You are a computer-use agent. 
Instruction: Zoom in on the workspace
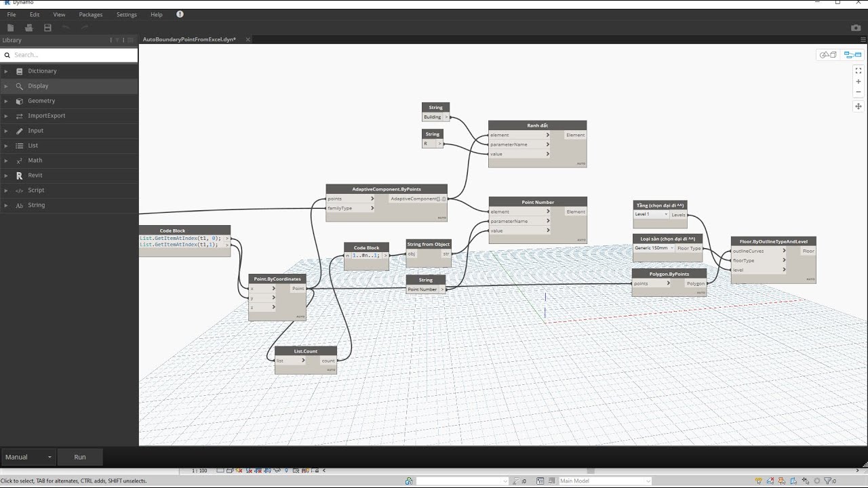click(858, 81)
